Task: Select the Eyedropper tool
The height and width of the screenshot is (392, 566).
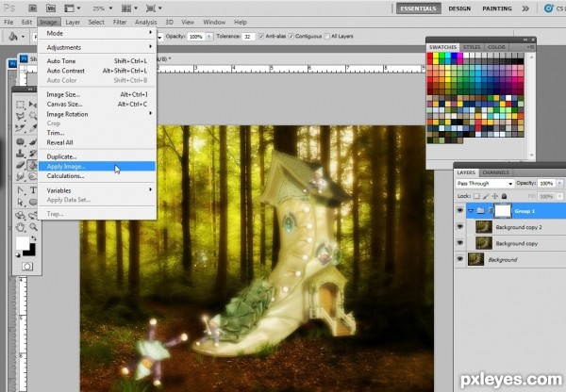Action: tap(33, 128)
